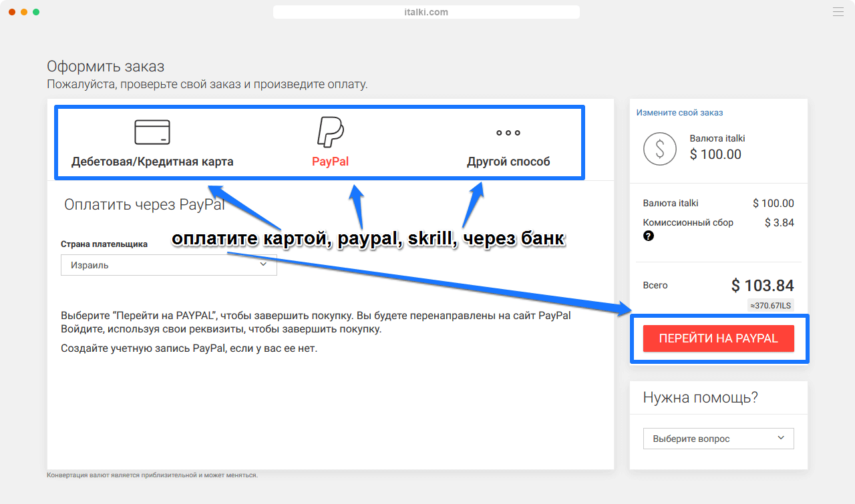
Task: Click the ≈370.67ILS conversion badge
Action: 770,305
